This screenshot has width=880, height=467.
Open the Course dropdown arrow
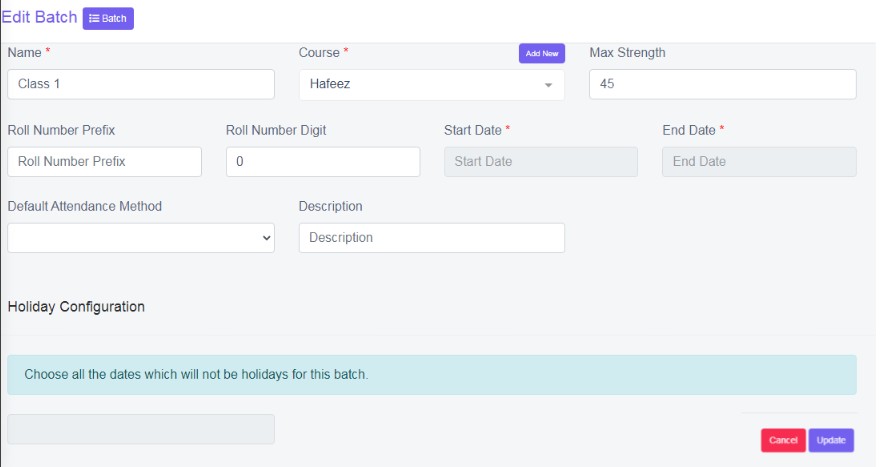(x=548, y=85)
